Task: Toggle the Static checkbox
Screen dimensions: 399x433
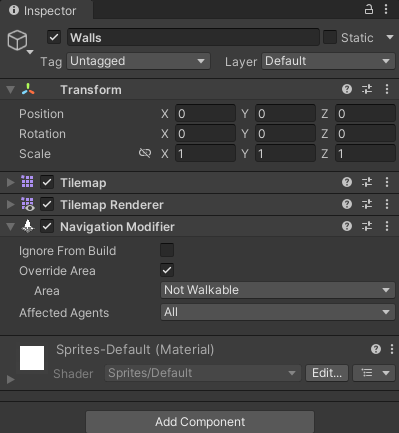Action: coord(330,37)
